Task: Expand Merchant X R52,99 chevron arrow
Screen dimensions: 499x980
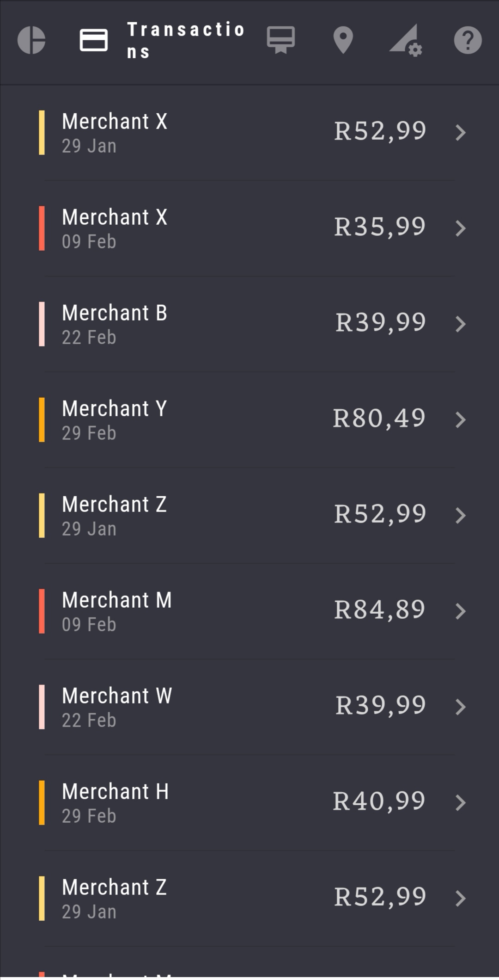Action: coord(460,133)
